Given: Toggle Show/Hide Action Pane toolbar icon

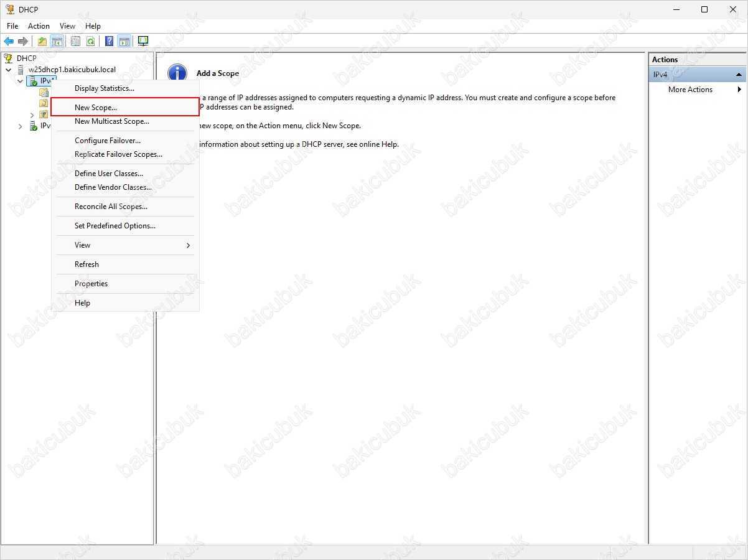Looking at the screenshot, I should point(124,42).
